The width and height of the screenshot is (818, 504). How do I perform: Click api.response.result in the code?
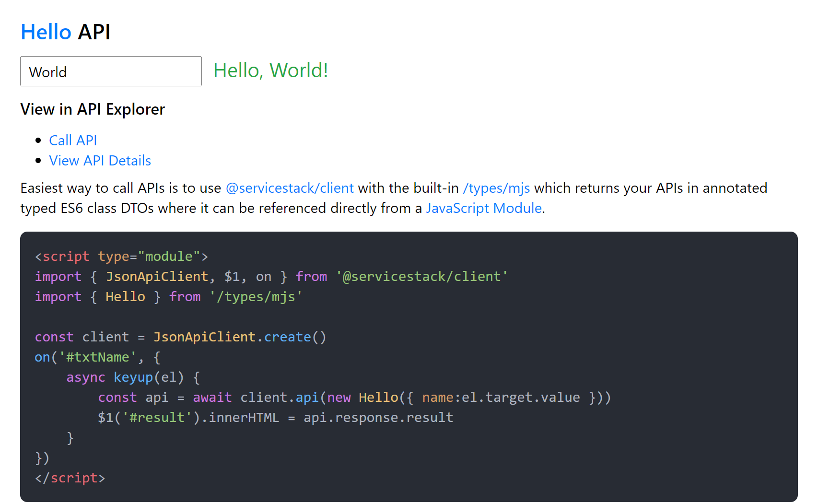pos(378,418)
